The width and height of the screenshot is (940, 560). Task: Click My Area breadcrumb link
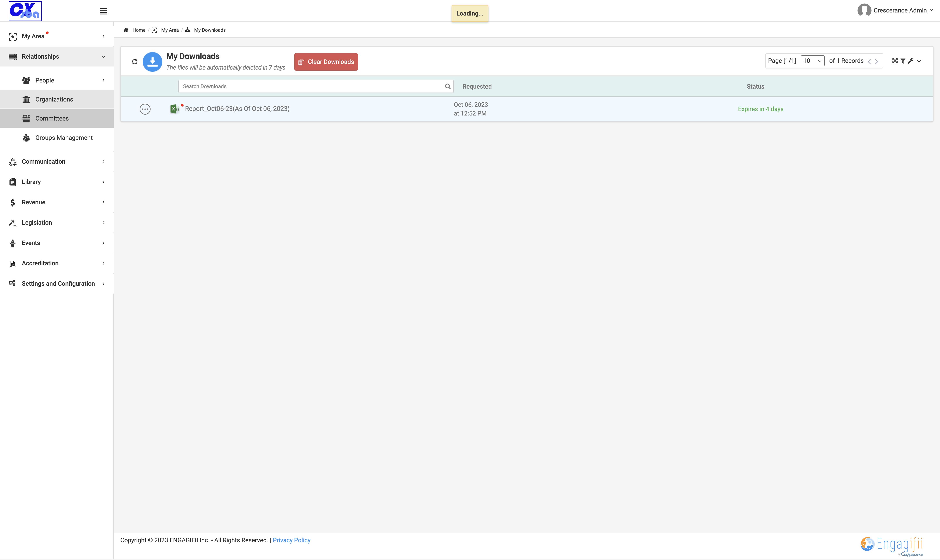[170, 30]
